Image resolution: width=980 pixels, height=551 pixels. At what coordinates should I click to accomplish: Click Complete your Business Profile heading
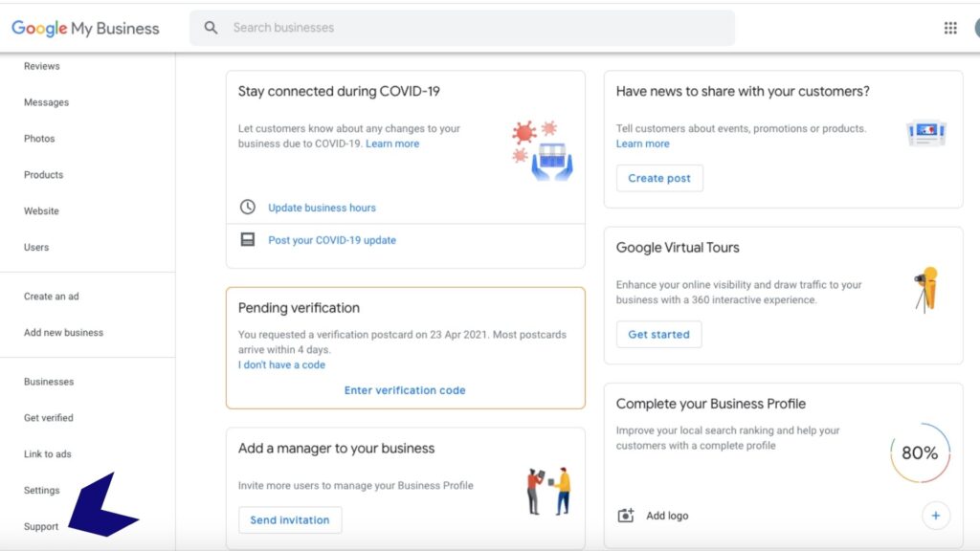click(711, 404)
